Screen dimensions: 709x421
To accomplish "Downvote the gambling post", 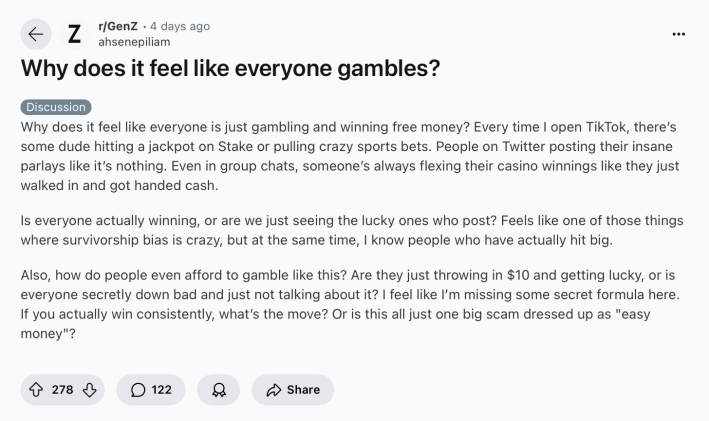I will tap(89, 389).
